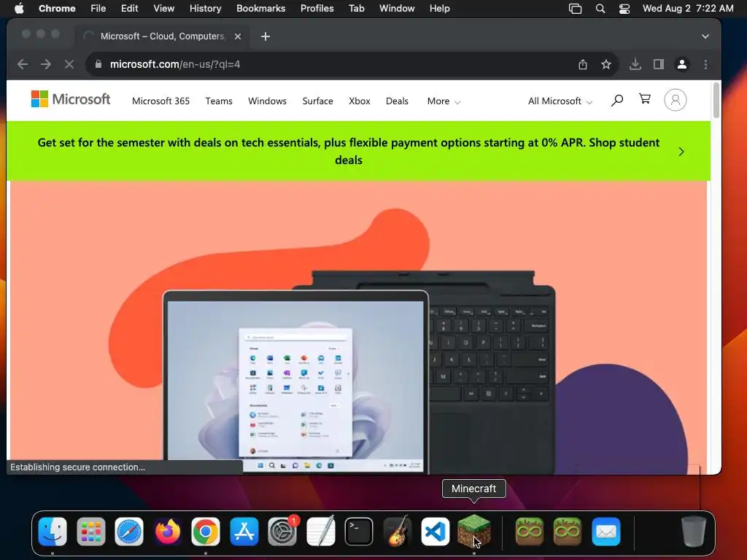747x560 pixels.
Task: Click the Microsoft account sign-in avatar
Action: (x=675, y=100)
